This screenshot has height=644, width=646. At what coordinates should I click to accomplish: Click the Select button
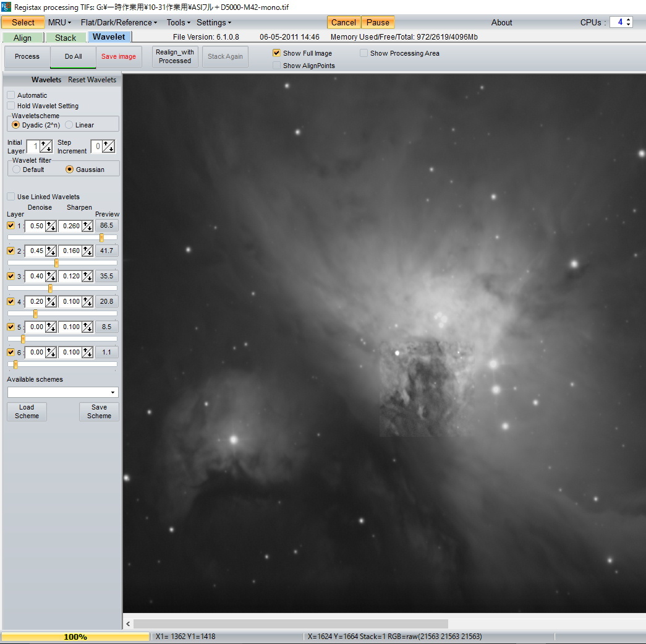23,23
